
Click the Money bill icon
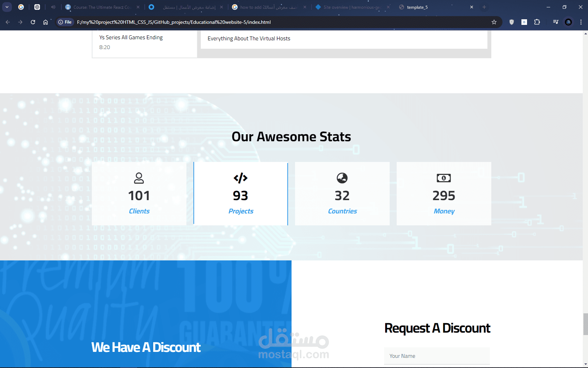pos(444,178)
